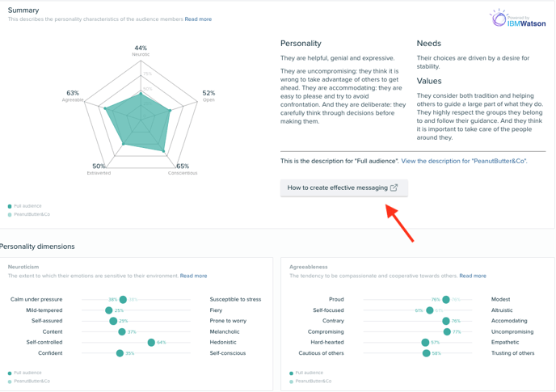Click the Agreeable 63% radar chart point
The height and width of the screenshot is (392, 556).
105,108
